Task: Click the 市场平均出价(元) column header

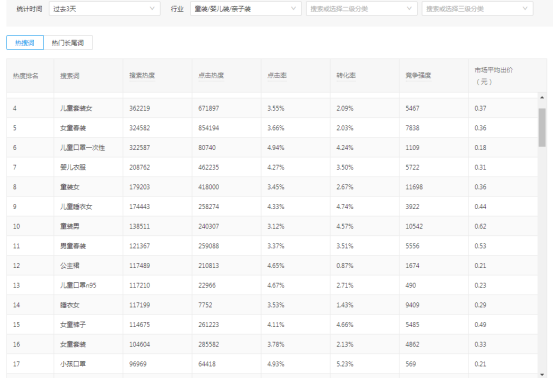Action: pyautogui.click(x=494, y=76)
